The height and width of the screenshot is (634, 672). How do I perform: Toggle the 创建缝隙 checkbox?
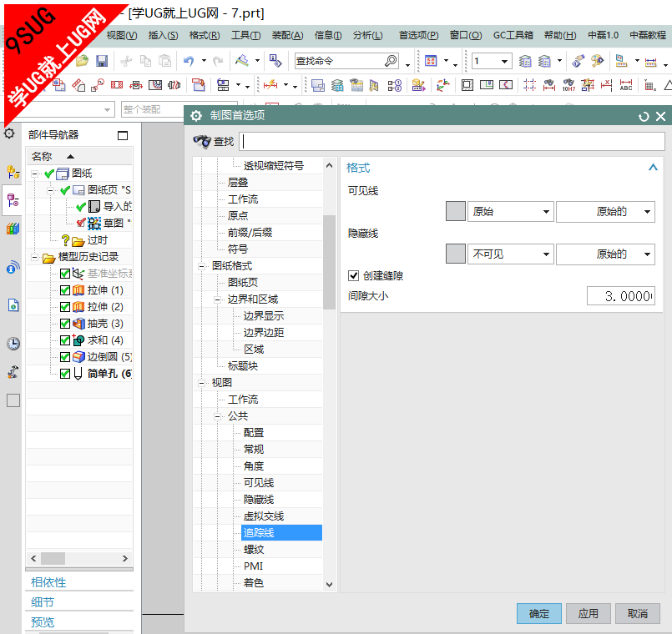point(353,275)
